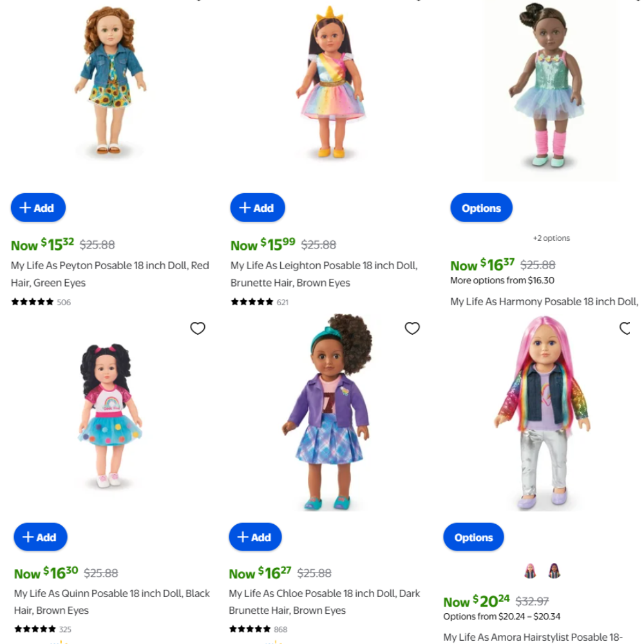Viewport: 644px width, 644px height.
Task: Favorite the Quinn doll with the heart icon
Action: 198,328
